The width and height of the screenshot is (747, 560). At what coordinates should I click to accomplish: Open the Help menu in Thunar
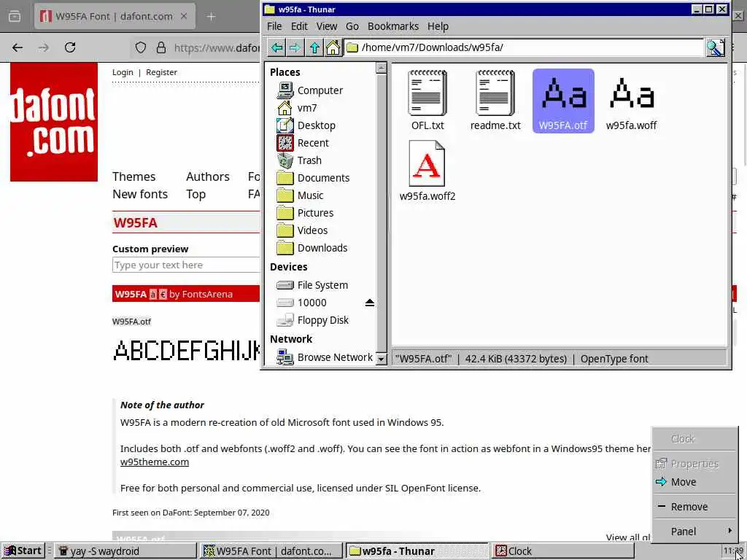click(x=438, y=26)
